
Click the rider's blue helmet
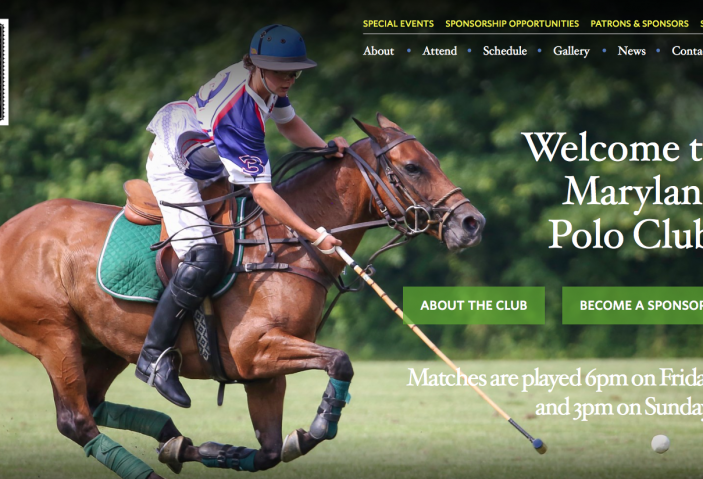point(281,47)
